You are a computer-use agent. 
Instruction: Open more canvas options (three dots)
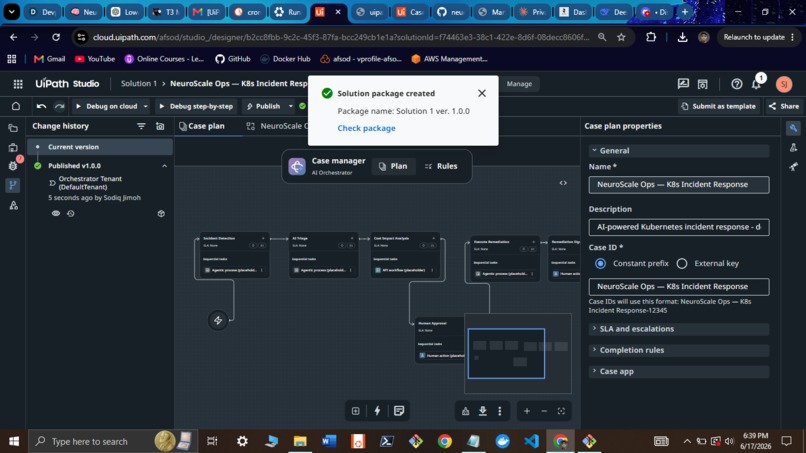500,411
